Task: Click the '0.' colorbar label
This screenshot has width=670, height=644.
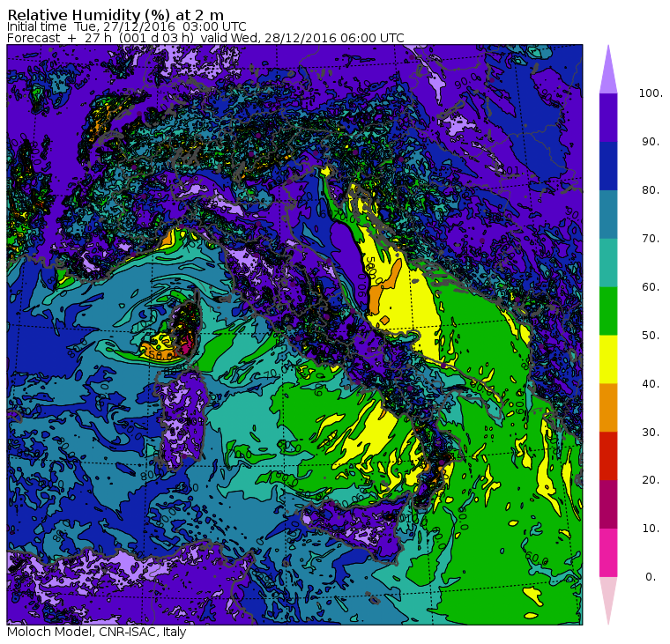Action: pyautogui.click(x=651, y=577)
